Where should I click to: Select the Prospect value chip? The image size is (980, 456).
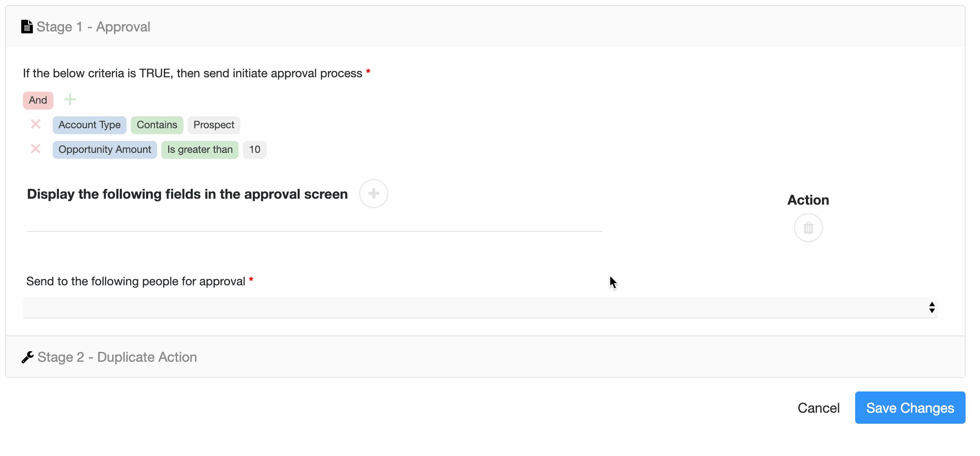pyautogui.click(x=214, y=125)
